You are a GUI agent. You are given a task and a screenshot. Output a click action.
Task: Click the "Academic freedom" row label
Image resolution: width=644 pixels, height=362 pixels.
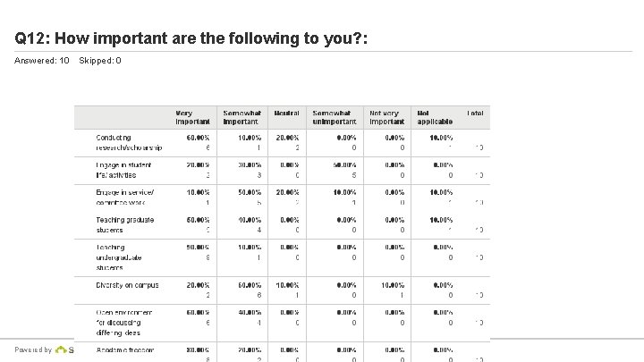pyautogui.click(x=126, y=349)
